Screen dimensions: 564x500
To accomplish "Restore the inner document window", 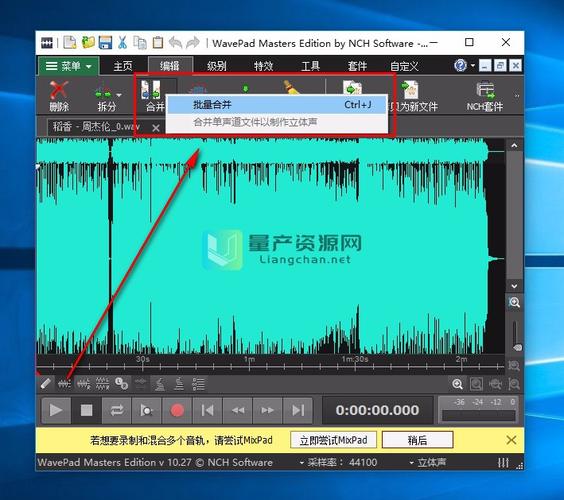I will pos(500,65).
